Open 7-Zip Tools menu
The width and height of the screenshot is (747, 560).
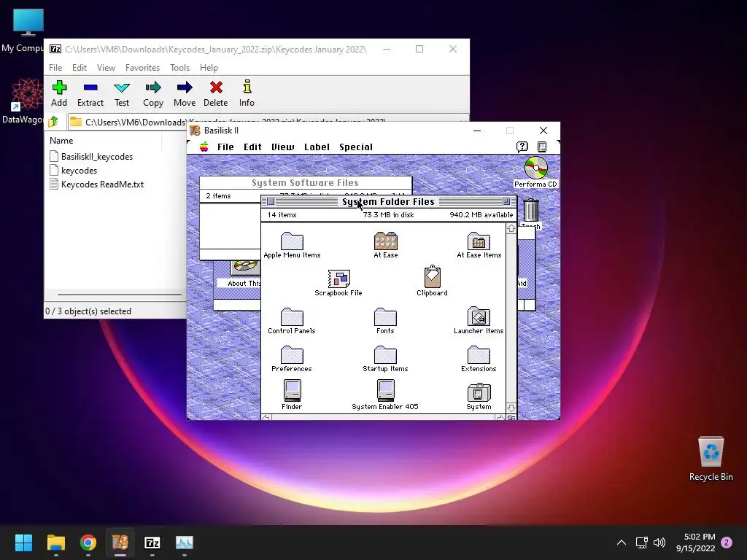point(179,68)
